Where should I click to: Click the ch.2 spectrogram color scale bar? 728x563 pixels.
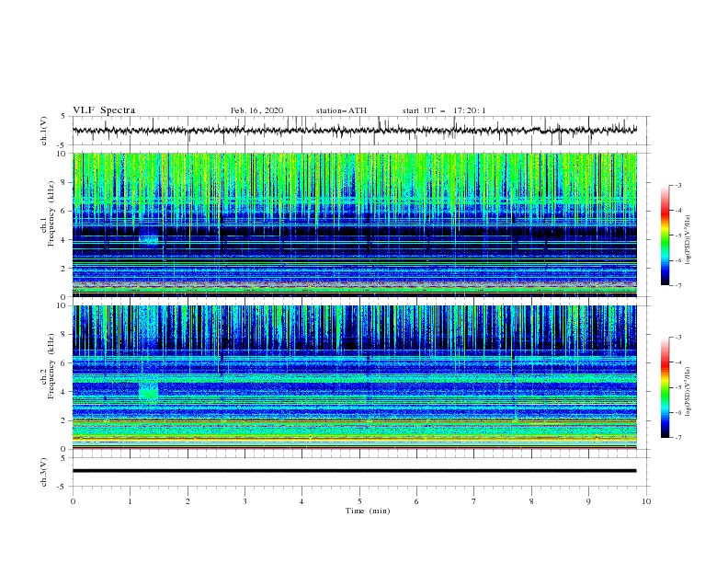coord(665,387)
